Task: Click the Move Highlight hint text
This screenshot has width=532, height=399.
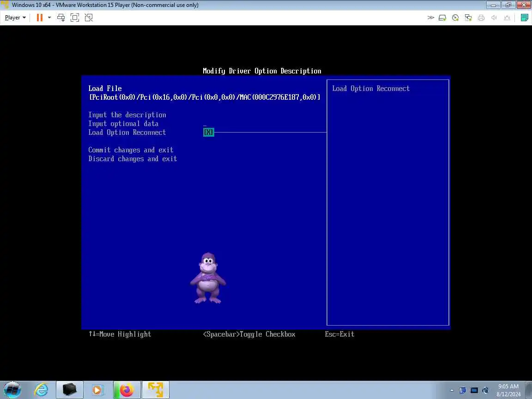Action: click(x=120, y=334)
